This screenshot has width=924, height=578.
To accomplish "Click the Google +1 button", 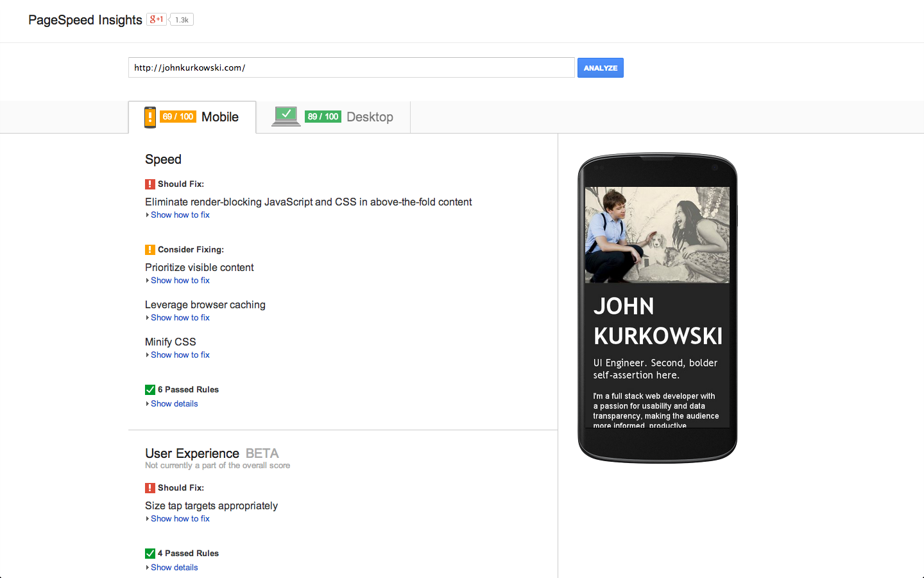I will (157, 19).
